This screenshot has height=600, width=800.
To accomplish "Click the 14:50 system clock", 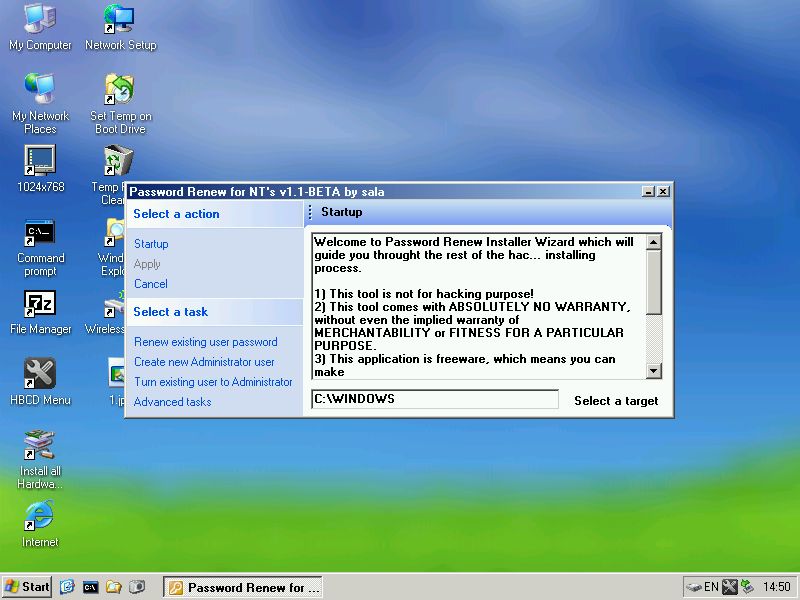I will coord(777,587).
